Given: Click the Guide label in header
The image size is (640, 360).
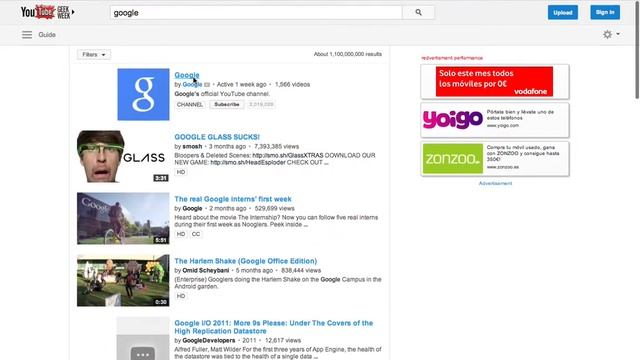Looking at the screenshot, I should click(47, 35).
